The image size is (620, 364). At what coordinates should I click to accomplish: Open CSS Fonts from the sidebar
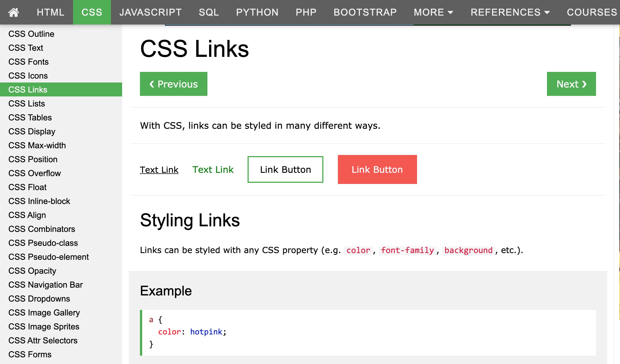coord(28,62)
